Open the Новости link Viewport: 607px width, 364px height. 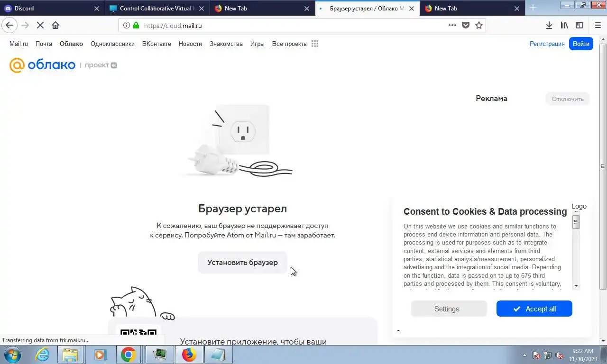190,44
